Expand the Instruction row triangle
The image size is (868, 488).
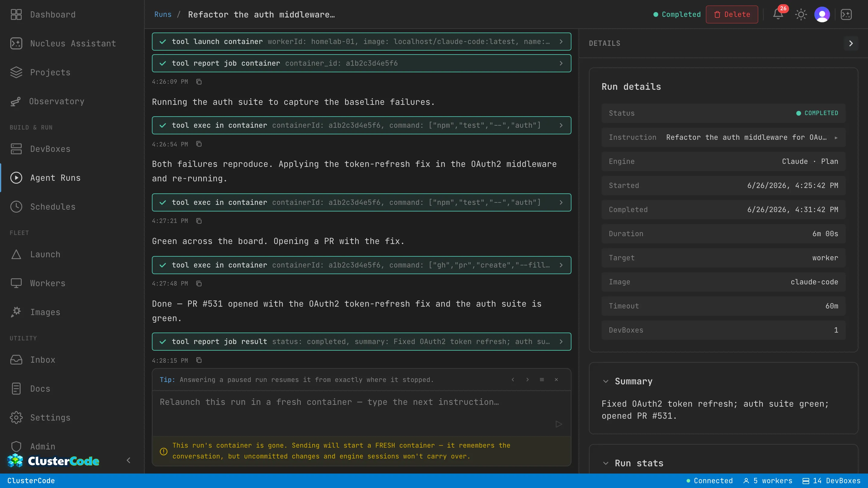tap(836, 137)
